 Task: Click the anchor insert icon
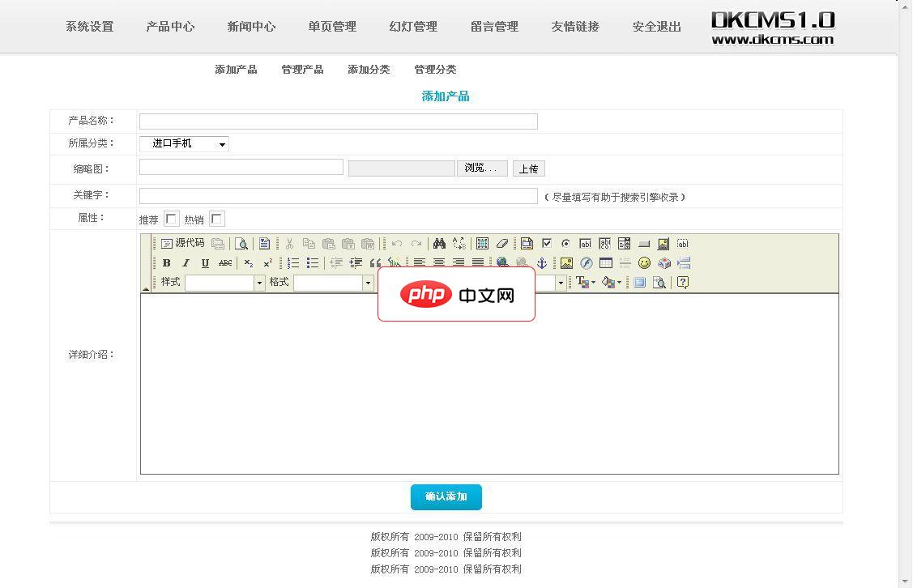click(540, 262)
